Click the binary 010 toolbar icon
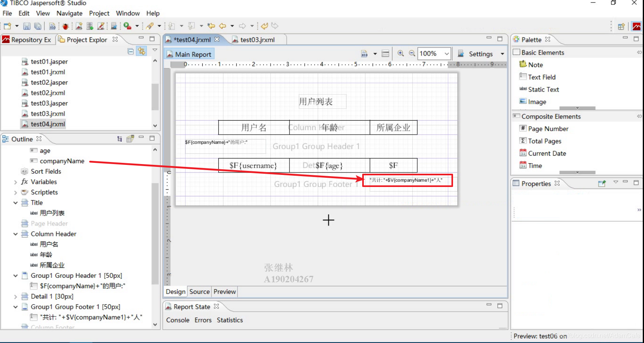Viewport: 644px width, 343px height. [52, 26]
